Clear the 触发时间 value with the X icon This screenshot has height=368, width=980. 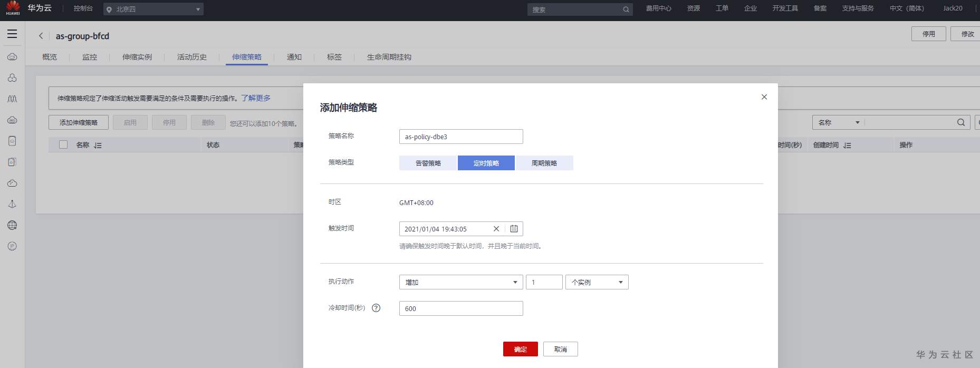pyautogui.click(x=496, y=229)
